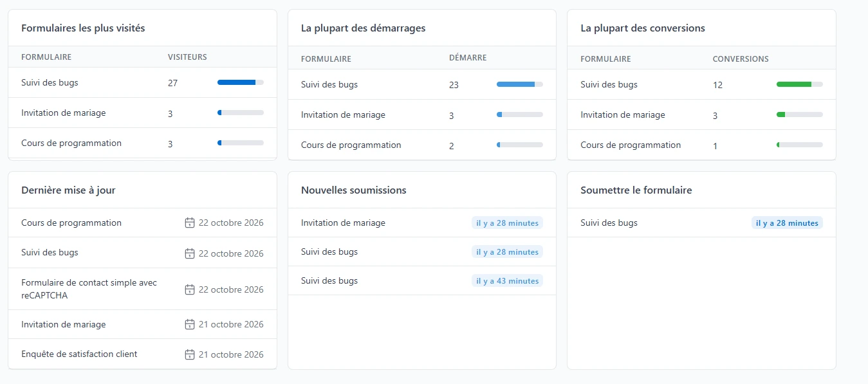Open Enquête de satisfaction client form
Screen dimensions: 868x384
(79, 354)
